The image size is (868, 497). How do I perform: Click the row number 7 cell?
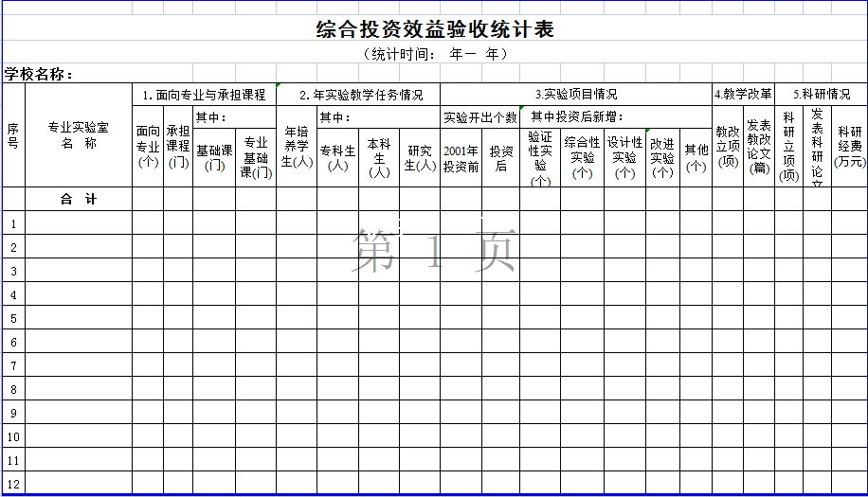[13, 365]
